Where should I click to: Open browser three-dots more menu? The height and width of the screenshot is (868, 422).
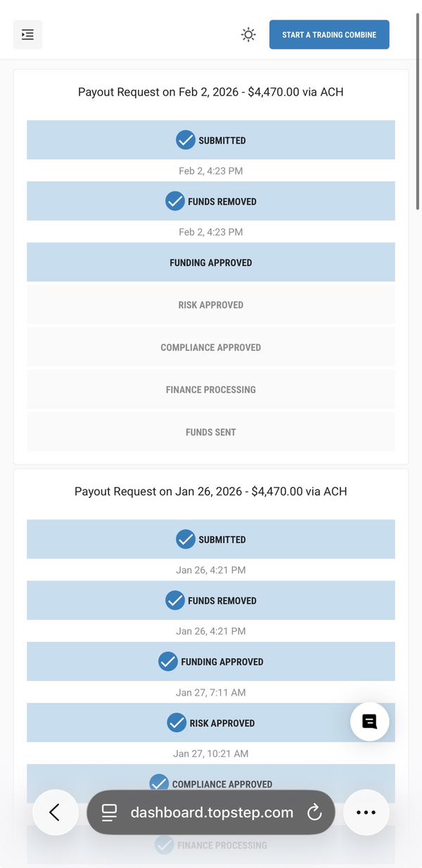[366, 812]
